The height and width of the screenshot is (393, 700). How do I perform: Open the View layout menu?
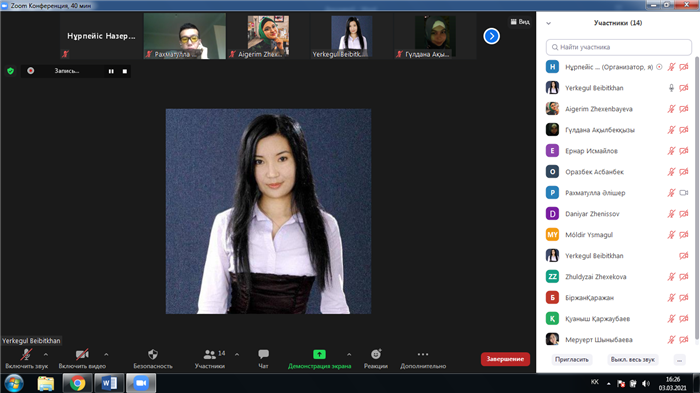click(x=520, y=21)
